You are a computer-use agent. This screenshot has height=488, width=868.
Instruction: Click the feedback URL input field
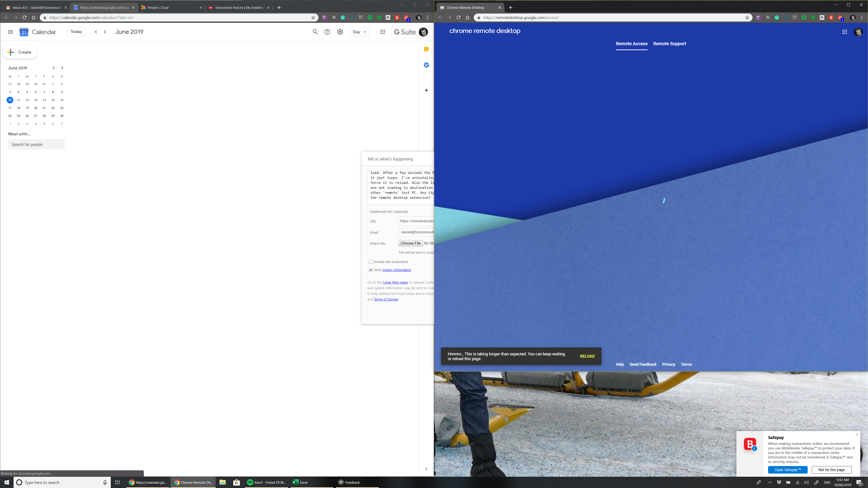tap(417, 221)
